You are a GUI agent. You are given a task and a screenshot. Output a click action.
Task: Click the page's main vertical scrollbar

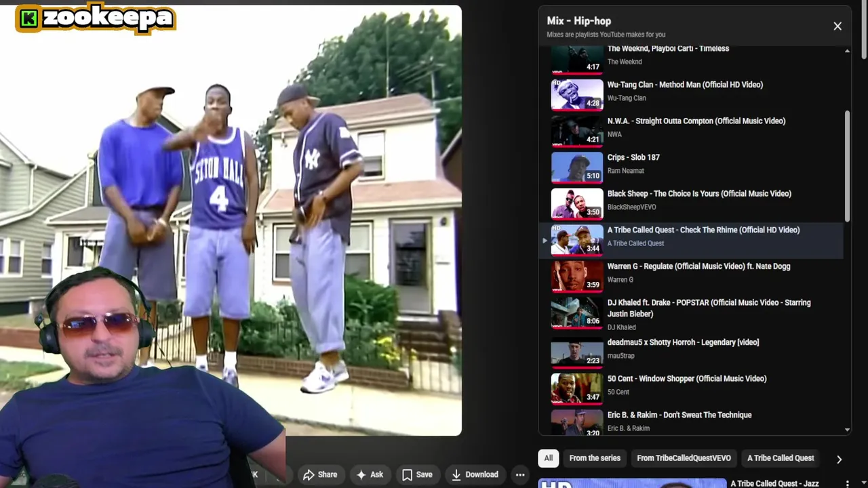click(x=864, y=30)
